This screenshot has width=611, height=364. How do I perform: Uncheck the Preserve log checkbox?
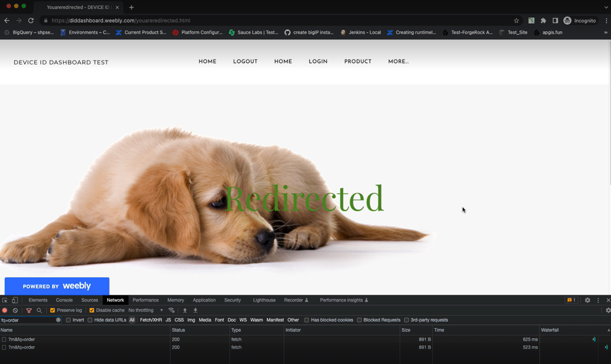53,311
